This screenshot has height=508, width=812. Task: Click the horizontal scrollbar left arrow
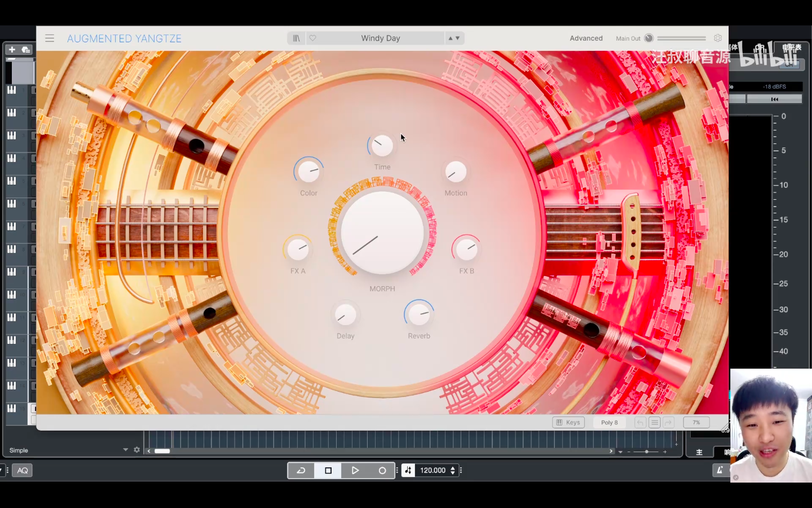[149, 451]
